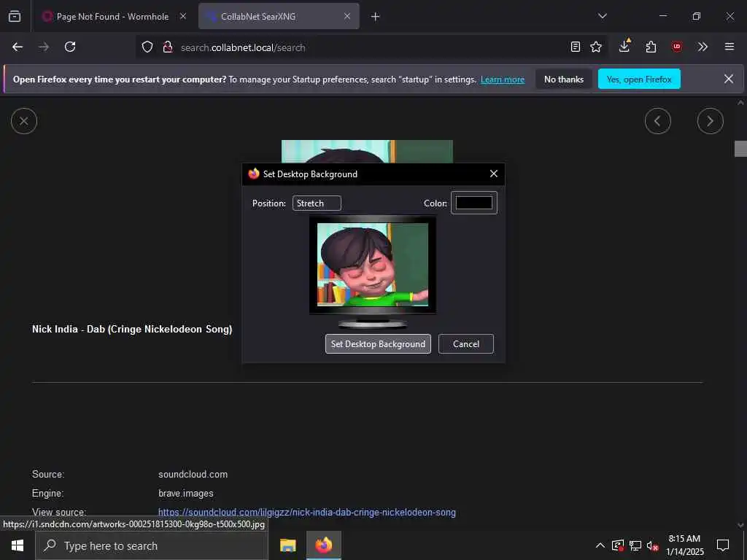Screen dimensions: 747x560
Task: Show more tools overflow chevron
Action: tap(703, 47)
